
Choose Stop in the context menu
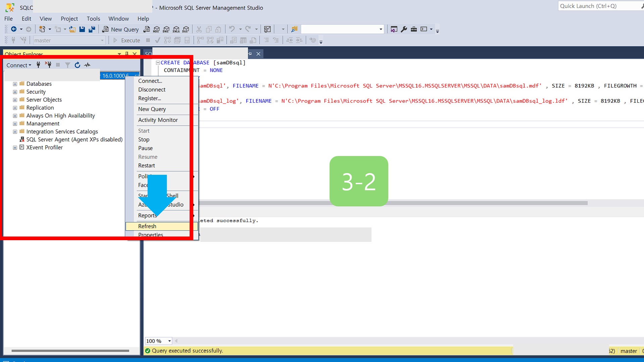click(x=162, y=139)
